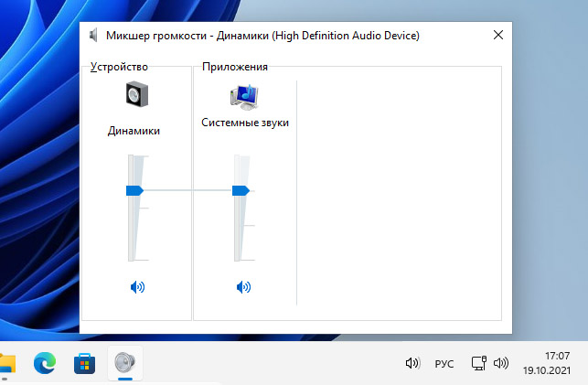Image resolution: width=588 pixels, height=385 pixels.
Task: Click the speaker icon in the title bar
Action: click(x=93, y=36)
